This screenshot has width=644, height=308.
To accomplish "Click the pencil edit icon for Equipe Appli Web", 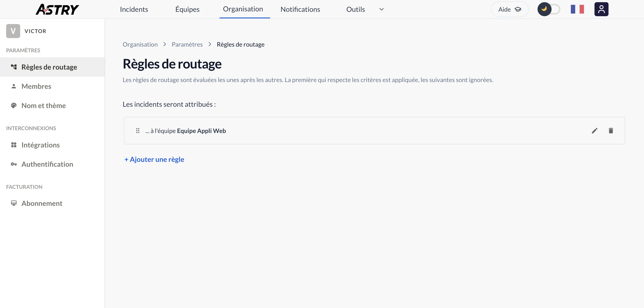I will tap(594, 131).
